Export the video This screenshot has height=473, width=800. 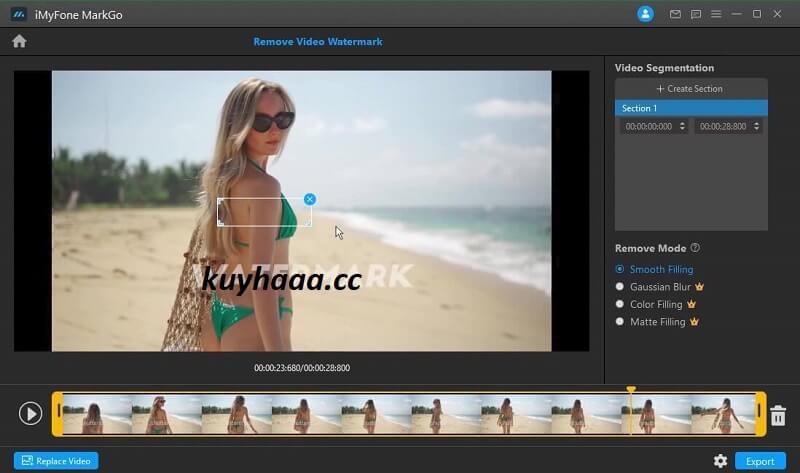[760, 461]
